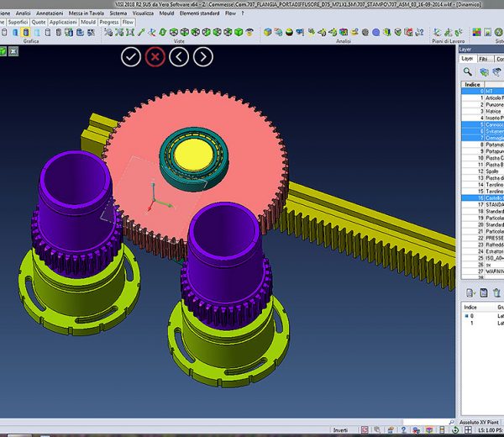Click the Indice column header
This screenshot has height=437, width=504.
(472, 84)
